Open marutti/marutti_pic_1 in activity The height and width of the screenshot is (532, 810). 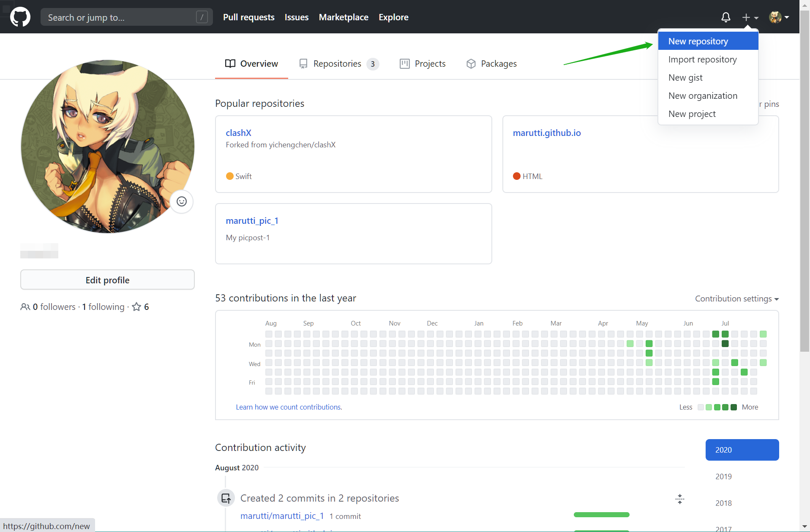282,516
